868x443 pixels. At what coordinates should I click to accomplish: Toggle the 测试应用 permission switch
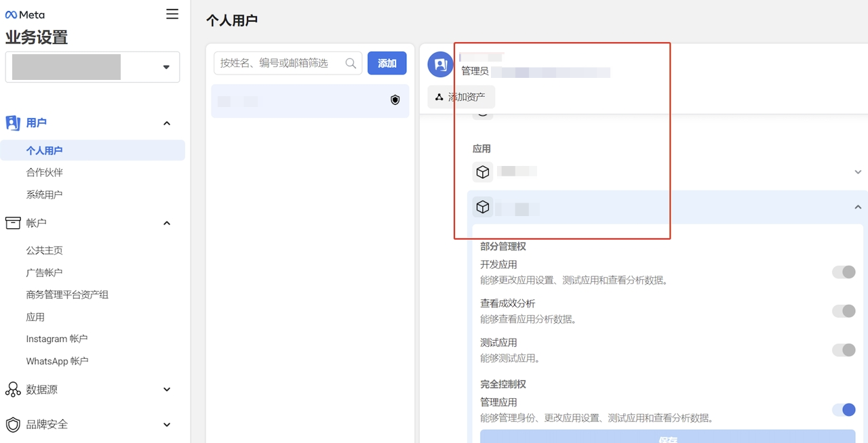(844, 350)
